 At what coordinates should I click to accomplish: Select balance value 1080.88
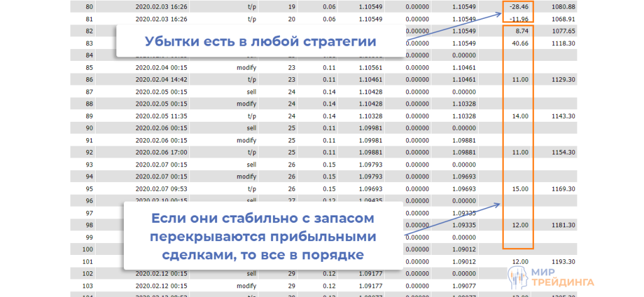click(x=563, y=7)
